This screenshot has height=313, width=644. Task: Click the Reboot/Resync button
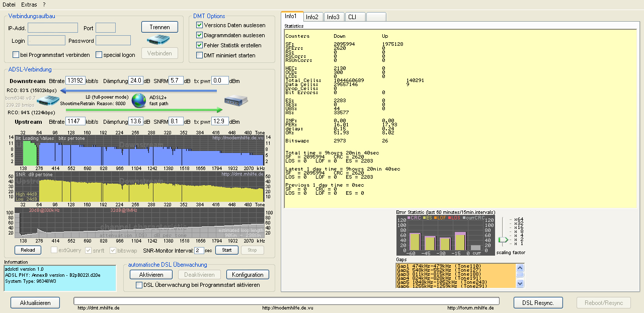coord(604,303)
